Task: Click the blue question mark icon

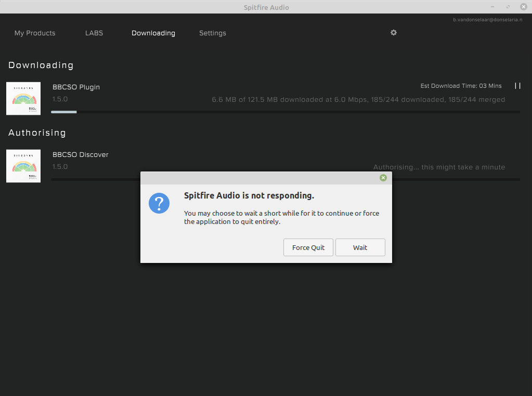Action: [x=159, y=203]
